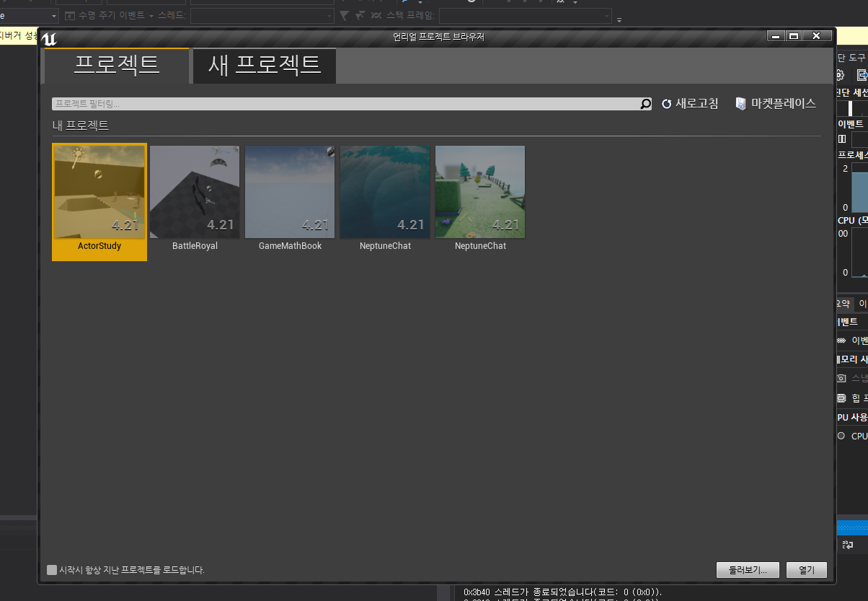Click the export icon in diagnostic tools panel
Image resolution: width=868 pixels, height=601 pixels.
point(862,75)
